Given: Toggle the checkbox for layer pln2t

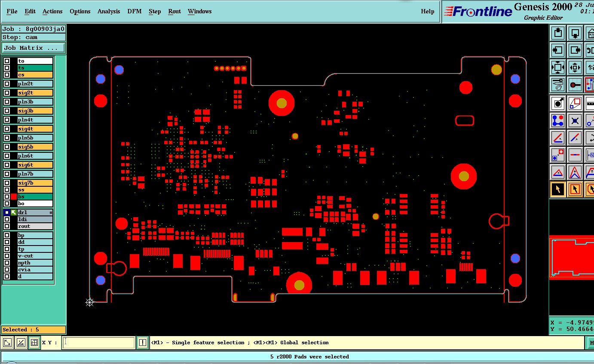Looking at the screenshot, I should tap(7, 84).
